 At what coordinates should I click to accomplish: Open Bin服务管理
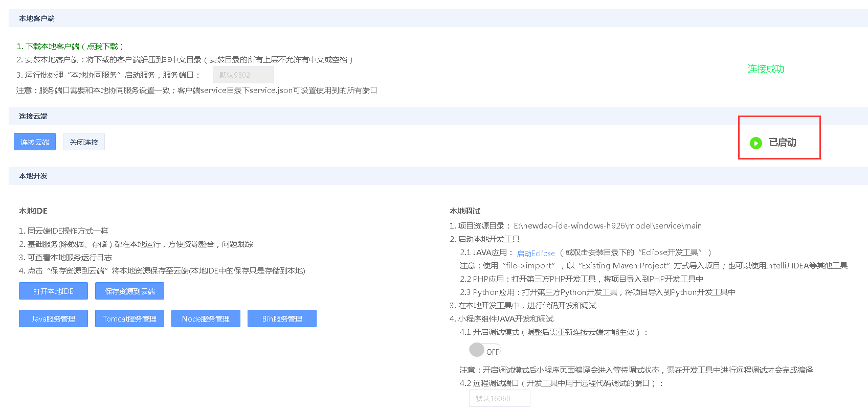tap(282, 318)
